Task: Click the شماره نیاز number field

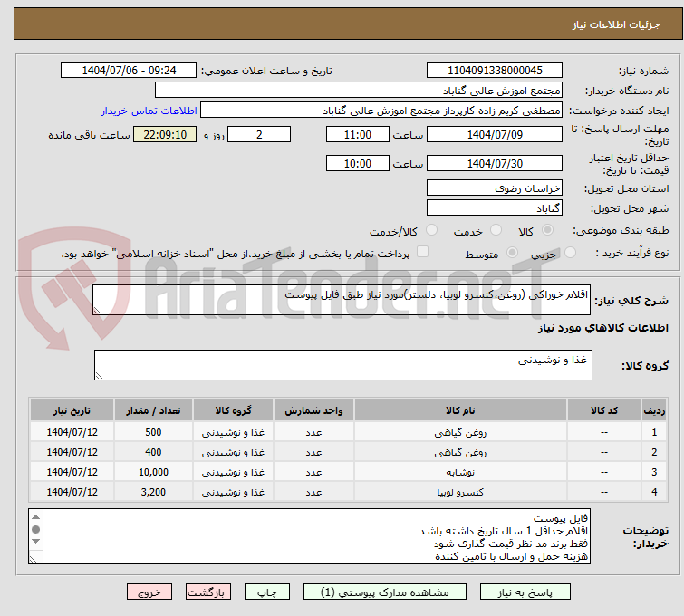Action: [494, 71]
